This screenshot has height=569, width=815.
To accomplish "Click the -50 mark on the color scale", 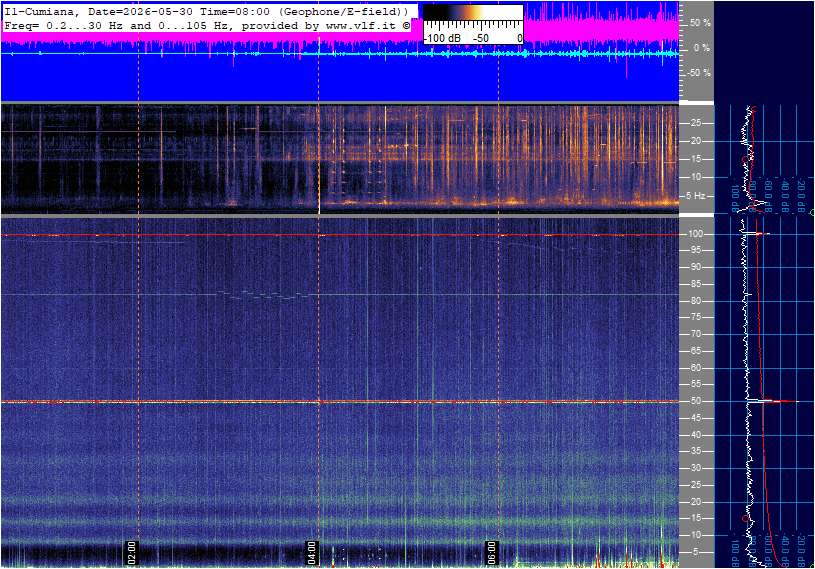I will [x=480, y=38].
